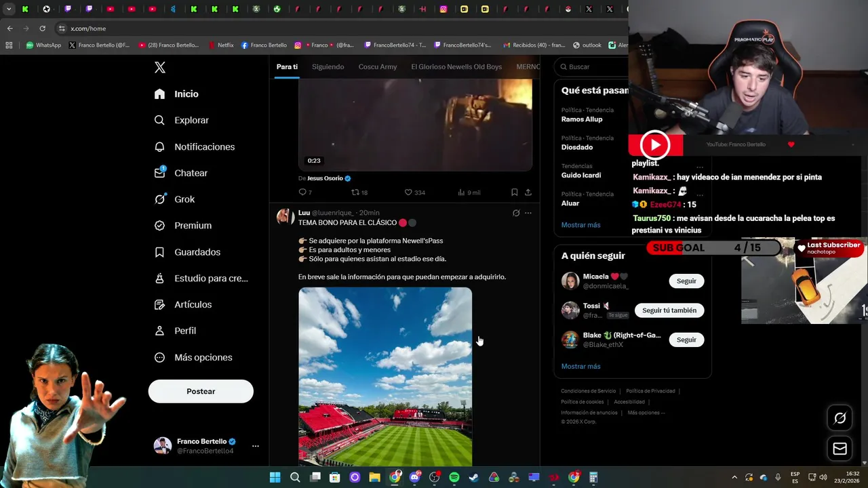Viewport: 868px width, 488px height.
Task: Click the x.com/home address bar
Action: [339, 28]
